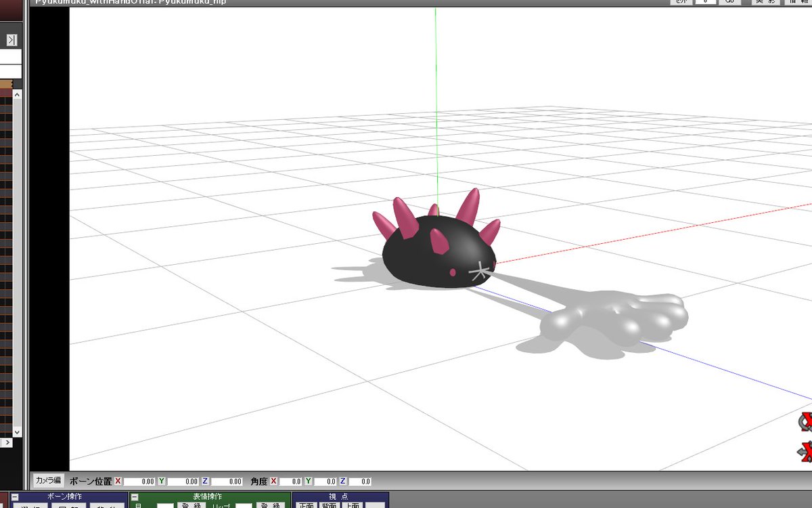Click the timeline vertical scrollbar track
Screen dimensions: 812x508
click(17, 264)
